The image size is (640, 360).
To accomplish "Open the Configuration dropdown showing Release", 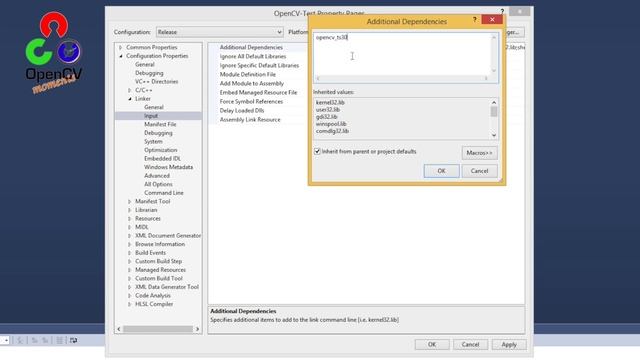I will [x=220, y=32].
